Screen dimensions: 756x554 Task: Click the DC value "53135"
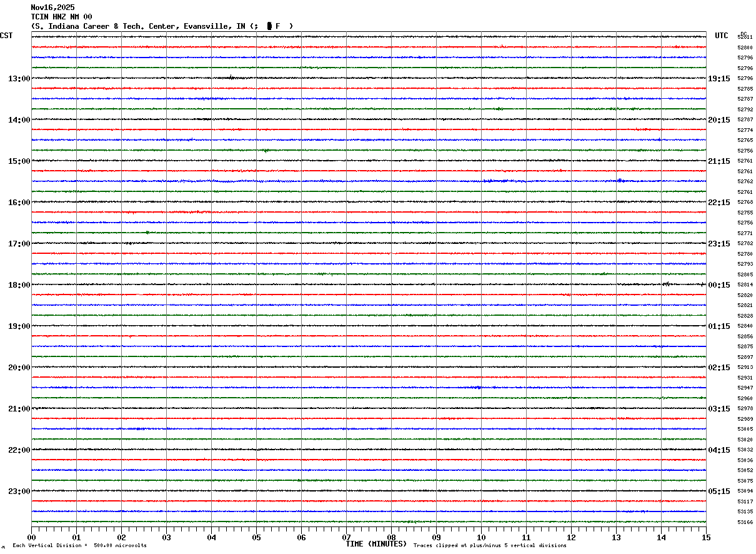click(745, 511)
